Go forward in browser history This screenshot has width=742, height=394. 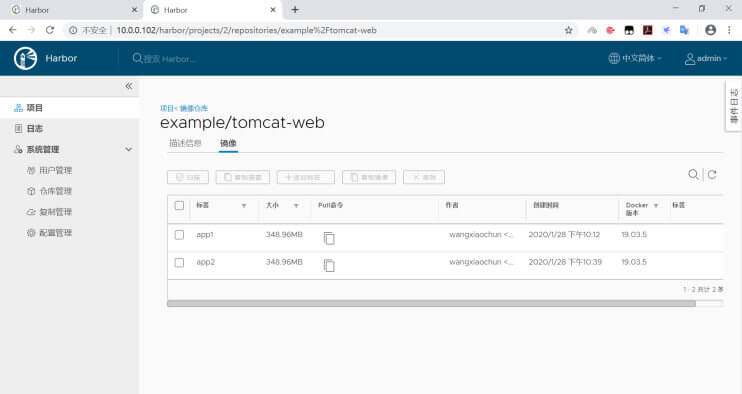(x=31, y=30)
